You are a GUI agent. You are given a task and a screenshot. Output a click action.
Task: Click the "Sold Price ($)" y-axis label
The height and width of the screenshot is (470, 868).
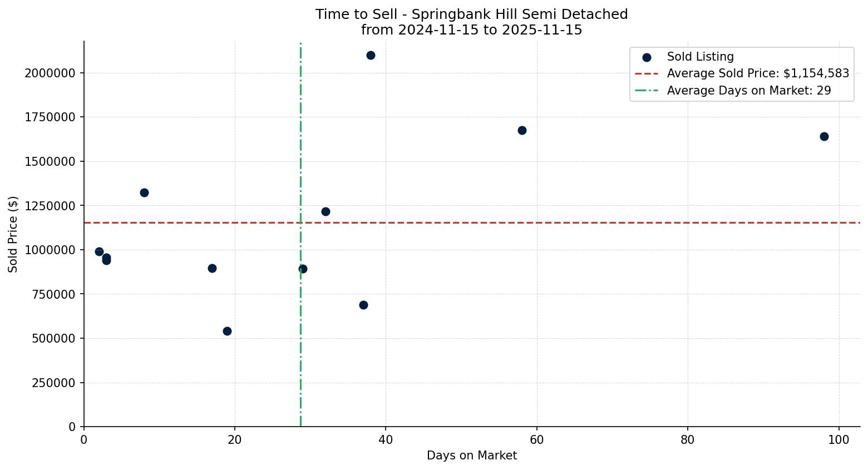click(13, 234)
